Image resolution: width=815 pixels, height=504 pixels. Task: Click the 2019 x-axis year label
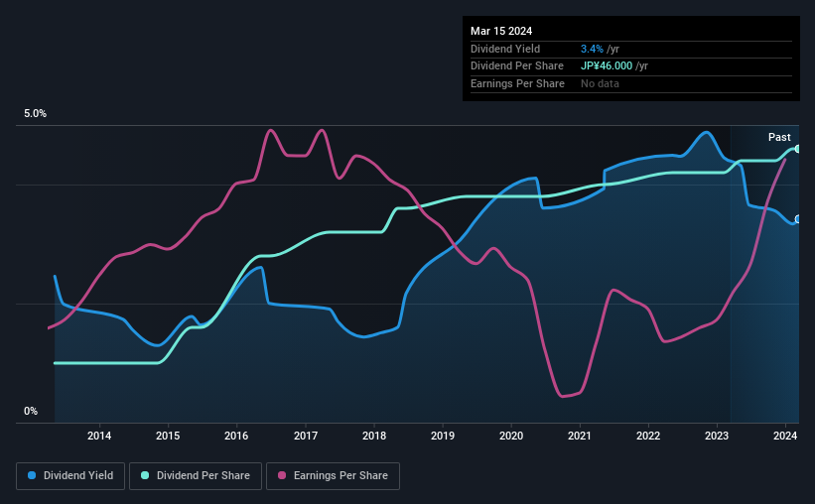(443, 436)
